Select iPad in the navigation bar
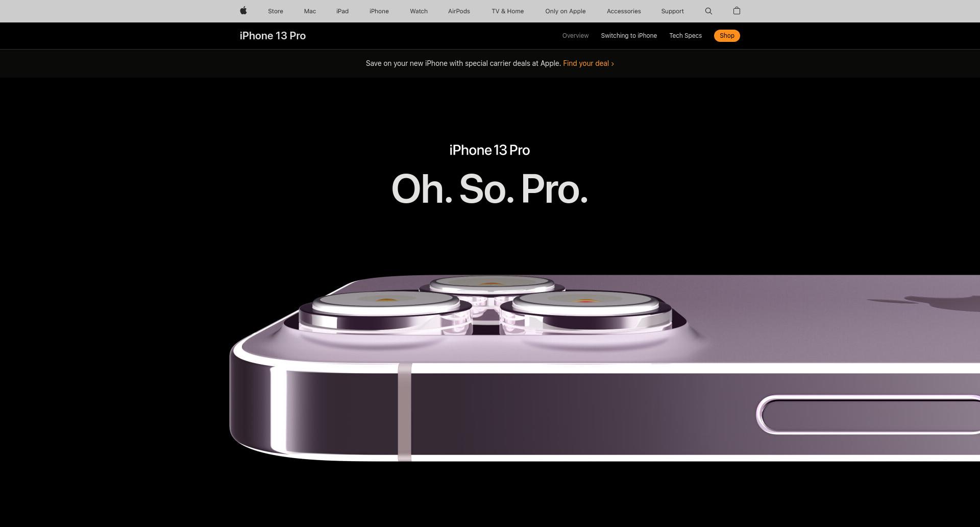Image resolution: width=980 pixels, height=527 pixels. click(x=342, y=11)
